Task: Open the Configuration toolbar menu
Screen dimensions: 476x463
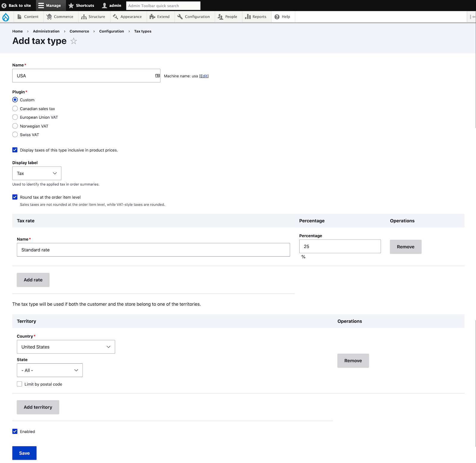Action: click(193, 17)
